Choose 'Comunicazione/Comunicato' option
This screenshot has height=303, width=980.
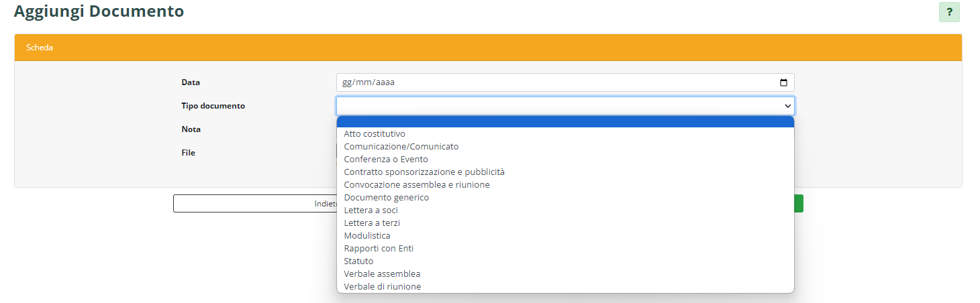401,147
